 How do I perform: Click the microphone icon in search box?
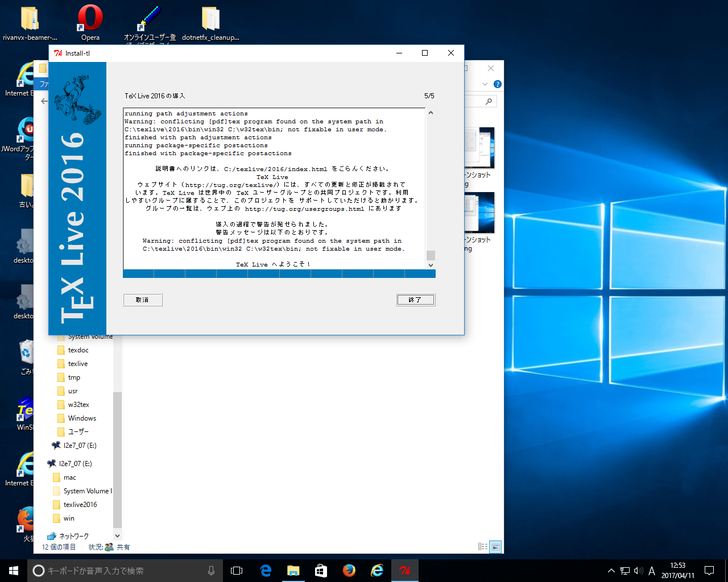pyautogui.click(x=211, y=571)
